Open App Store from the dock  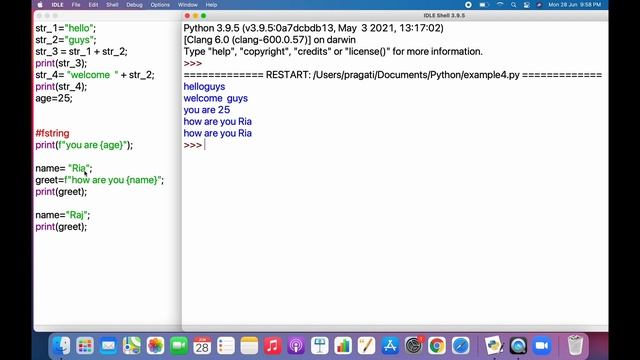pyautogui.click(x=390, y=346)
